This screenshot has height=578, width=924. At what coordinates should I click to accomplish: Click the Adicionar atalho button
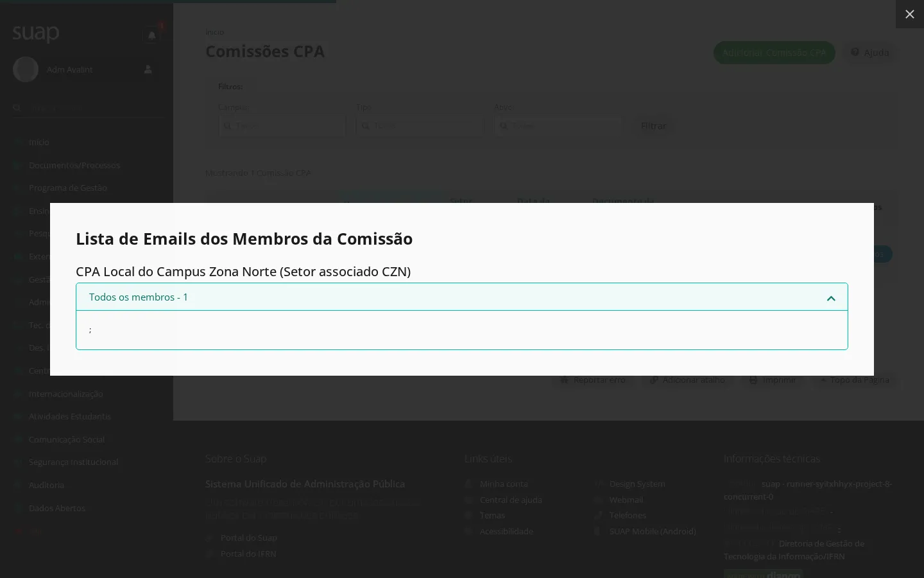688,380
